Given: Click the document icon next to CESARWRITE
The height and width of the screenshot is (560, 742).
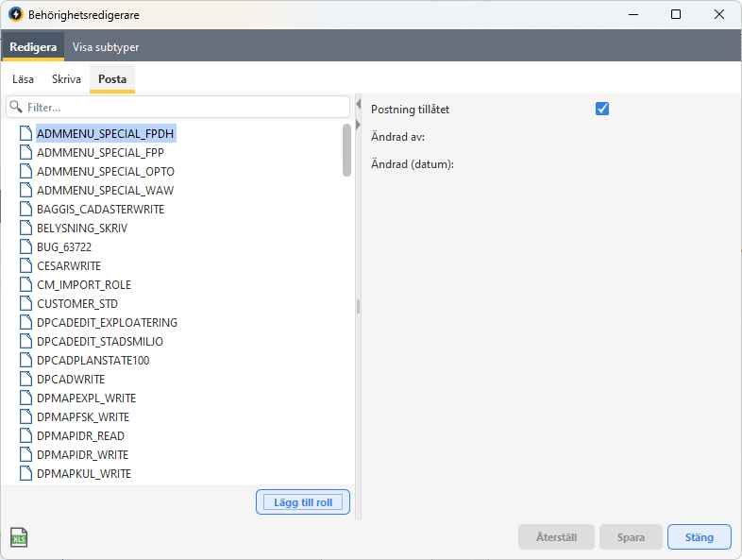Looking at the screenshot, I should click(26, 265).
